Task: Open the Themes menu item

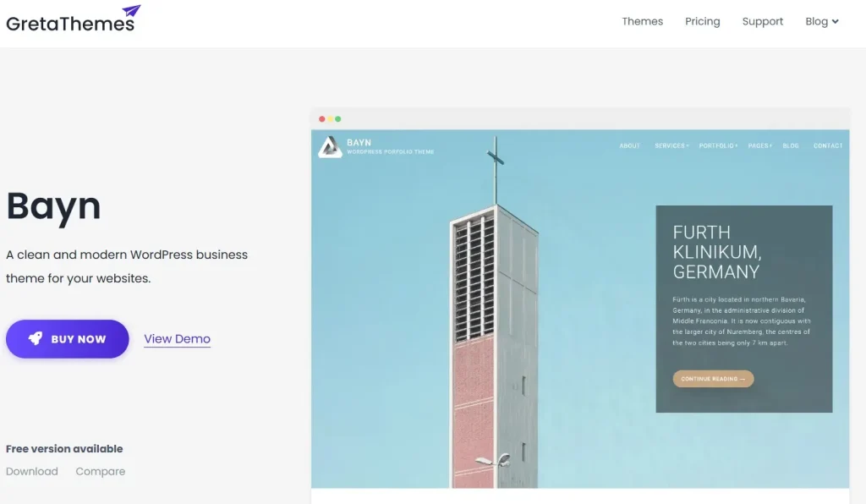Action: 642,22
